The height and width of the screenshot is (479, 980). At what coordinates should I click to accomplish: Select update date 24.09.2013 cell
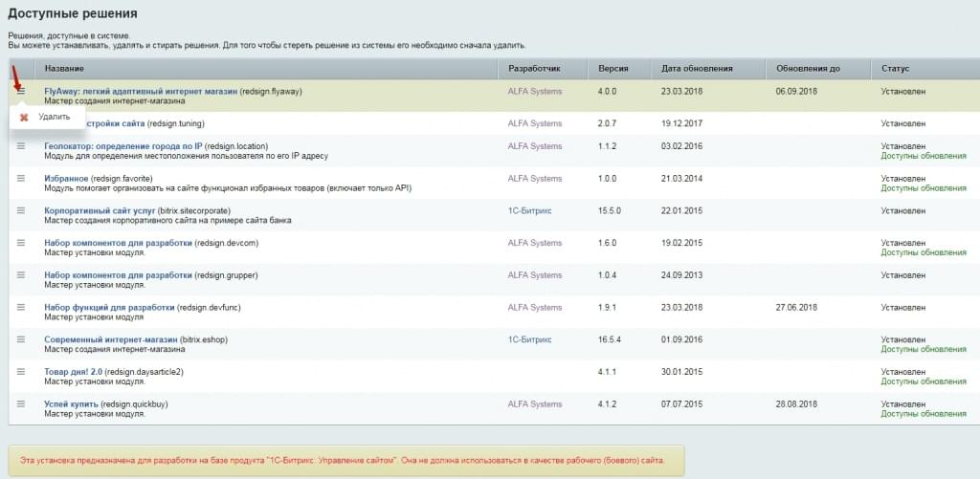(x=681, y=275)
